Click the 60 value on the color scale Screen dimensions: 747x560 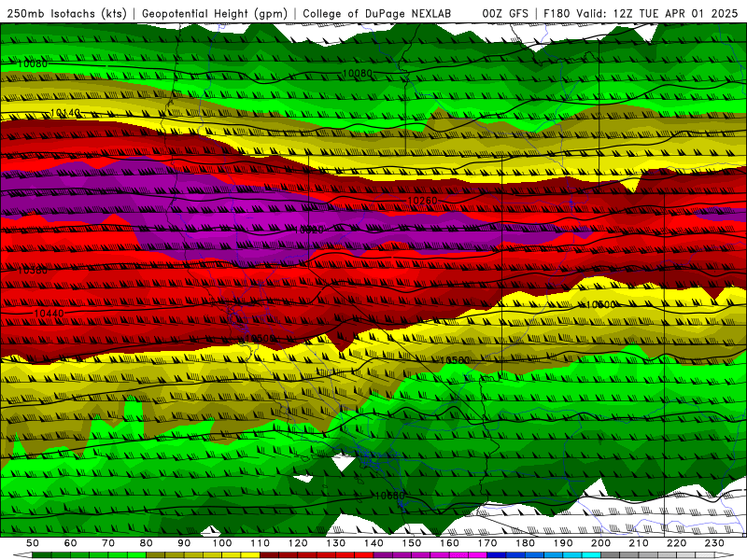[x=70, y=543]
